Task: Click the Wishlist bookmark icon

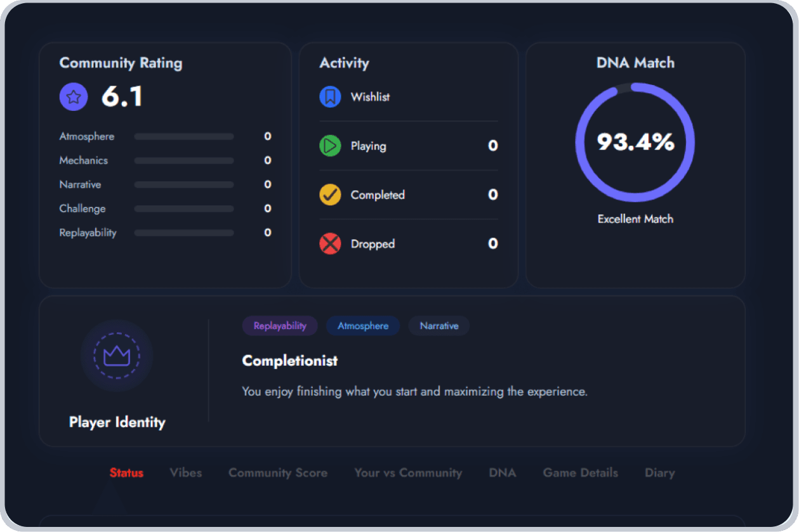Action: point(330,97)
